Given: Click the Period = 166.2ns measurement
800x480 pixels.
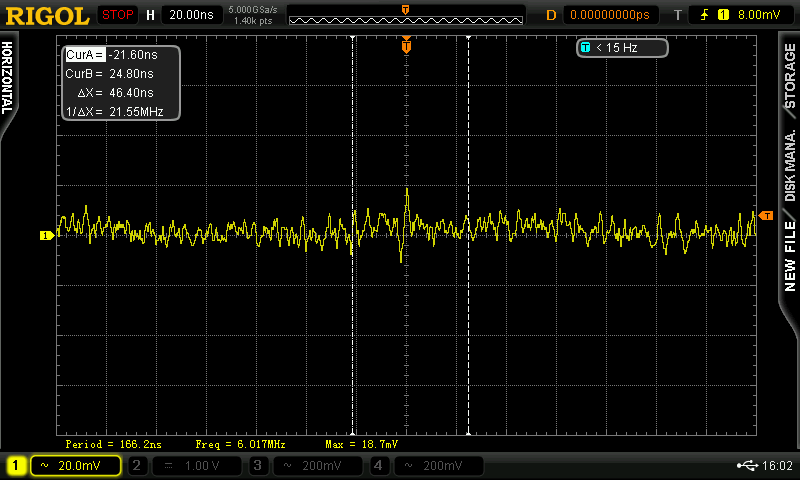Looking at the screenshot, I should coord(113,444).
